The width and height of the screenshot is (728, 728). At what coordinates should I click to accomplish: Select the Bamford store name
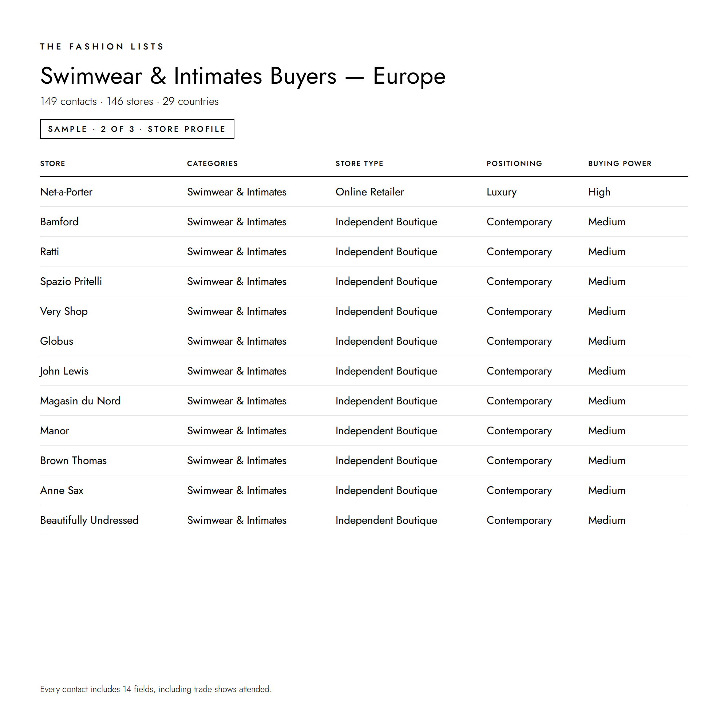click(x=60, y=222)
